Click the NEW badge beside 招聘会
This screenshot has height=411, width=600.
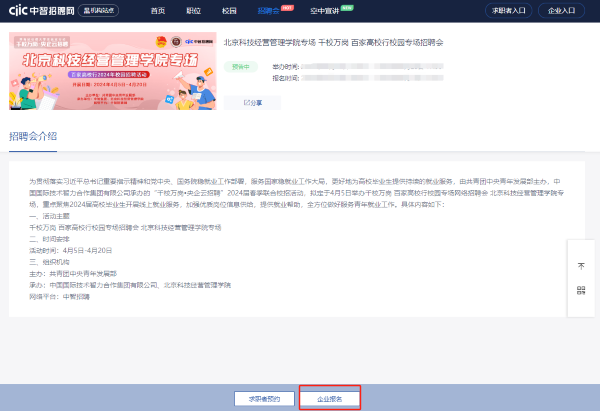point(287,6)
